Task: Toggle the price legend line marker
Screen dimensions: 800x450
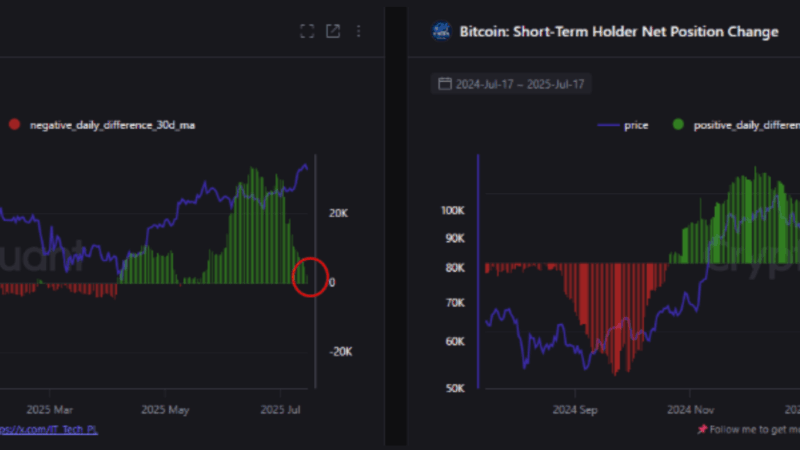Action: [608, 125]
